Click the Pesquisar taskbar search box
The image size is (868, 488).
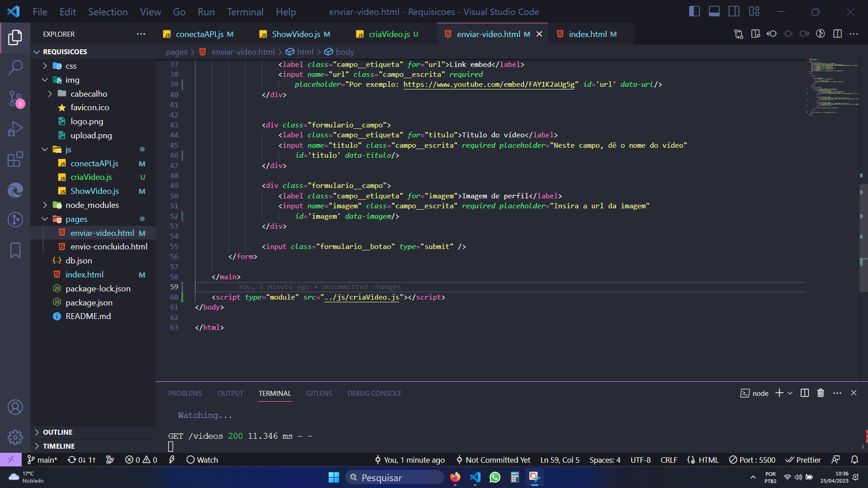coord(394,478)
